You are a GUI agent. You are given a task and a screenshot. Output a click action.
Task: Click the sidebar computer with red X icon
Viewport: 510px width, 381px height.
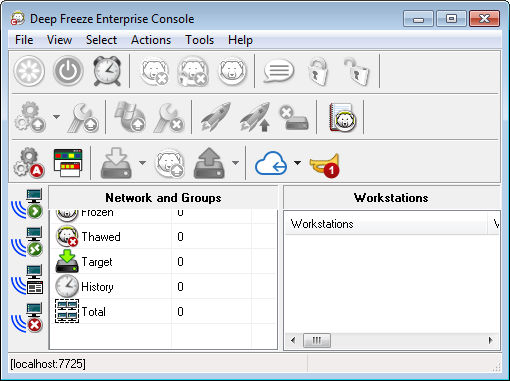[28, 318]
